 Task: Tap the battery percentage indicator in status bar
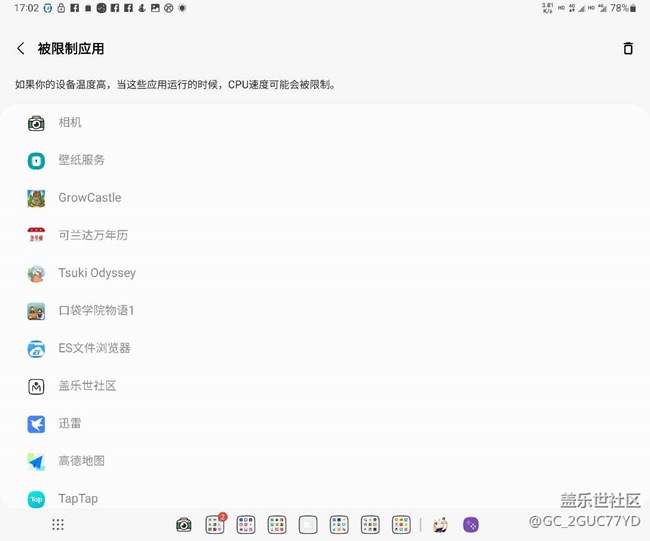click(619, 8)
